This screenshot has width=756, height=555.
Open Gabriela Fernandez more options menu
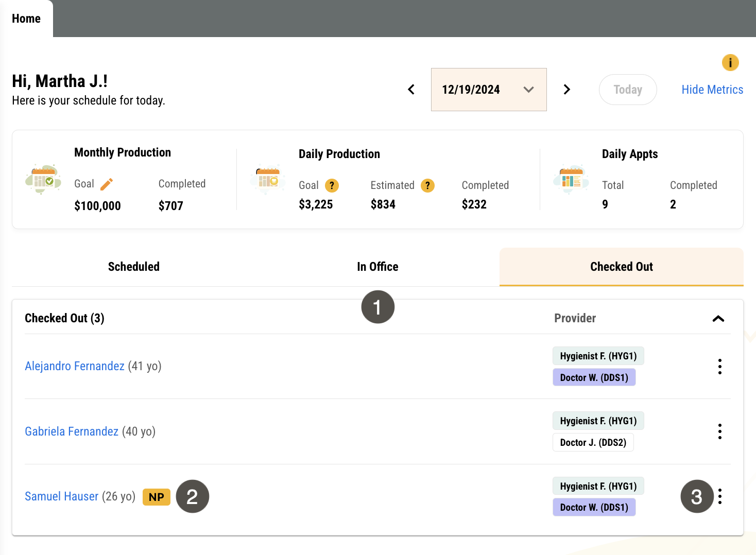[720, 431]
